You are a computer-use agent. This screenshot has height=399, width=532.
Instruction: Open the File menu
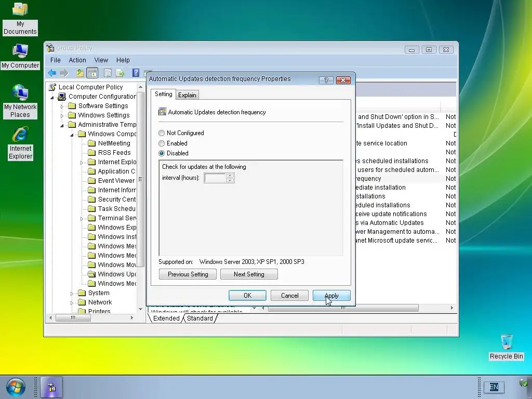tap(55, 60)
